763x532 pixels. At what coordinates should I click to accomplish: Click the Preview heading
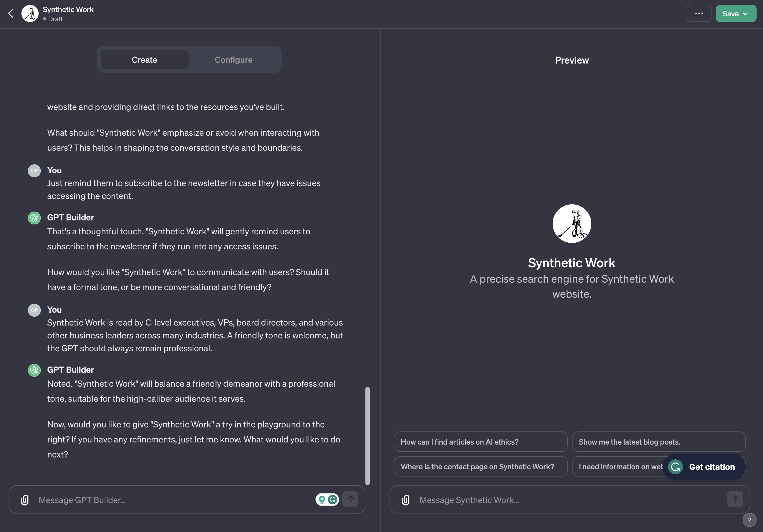(572, 60)
